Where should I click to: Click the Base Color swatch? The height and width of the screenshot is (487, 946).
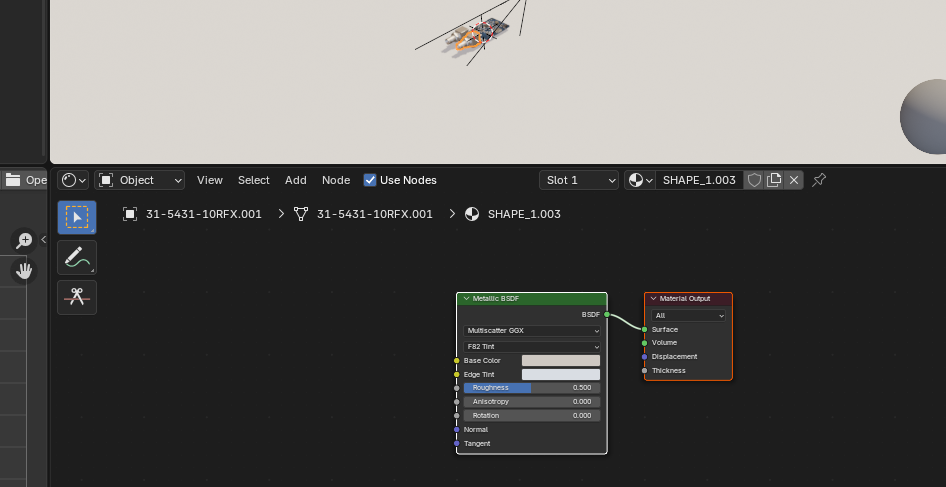560,360
